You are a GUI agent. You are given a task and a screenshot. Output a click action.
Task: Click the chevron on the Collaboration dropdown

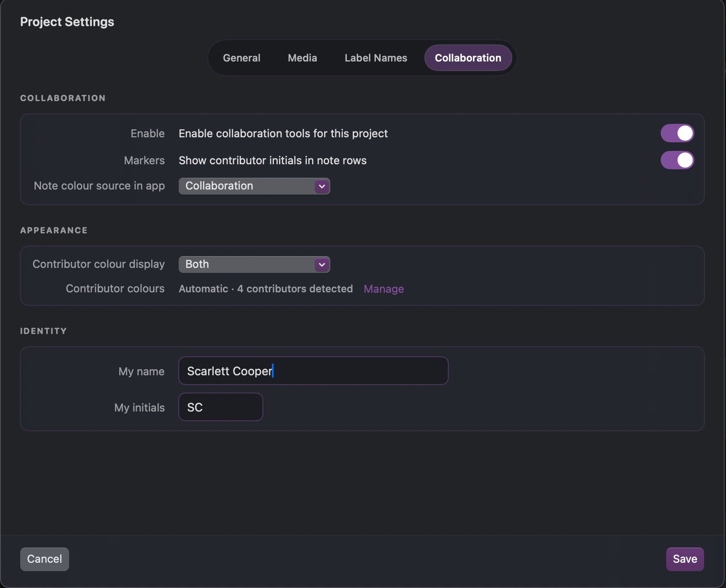tap(321, 186)
